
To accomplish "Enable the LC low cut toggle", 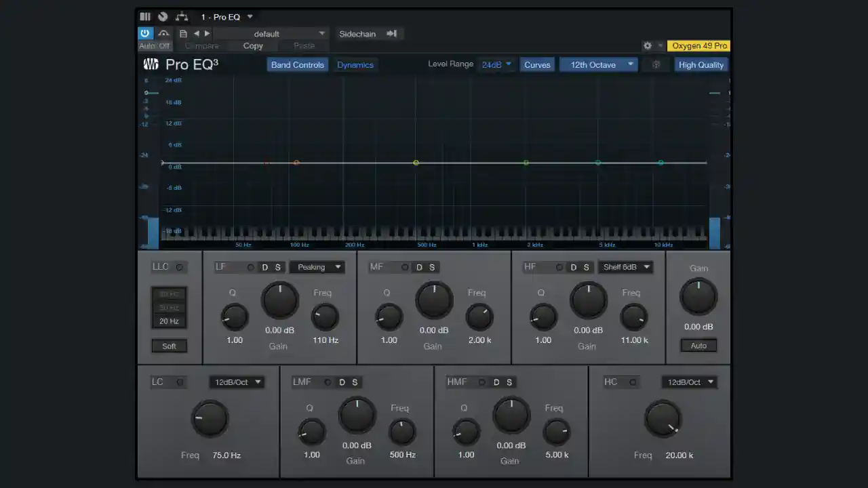I will [x=180, y=382].
